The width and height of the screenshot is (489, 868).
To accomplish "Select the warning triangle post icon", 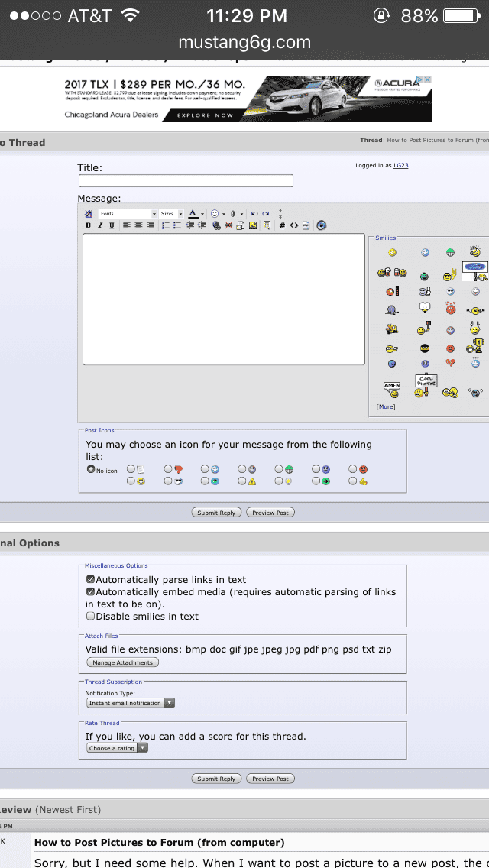I will pyautogui.click(x=242, y=481).
